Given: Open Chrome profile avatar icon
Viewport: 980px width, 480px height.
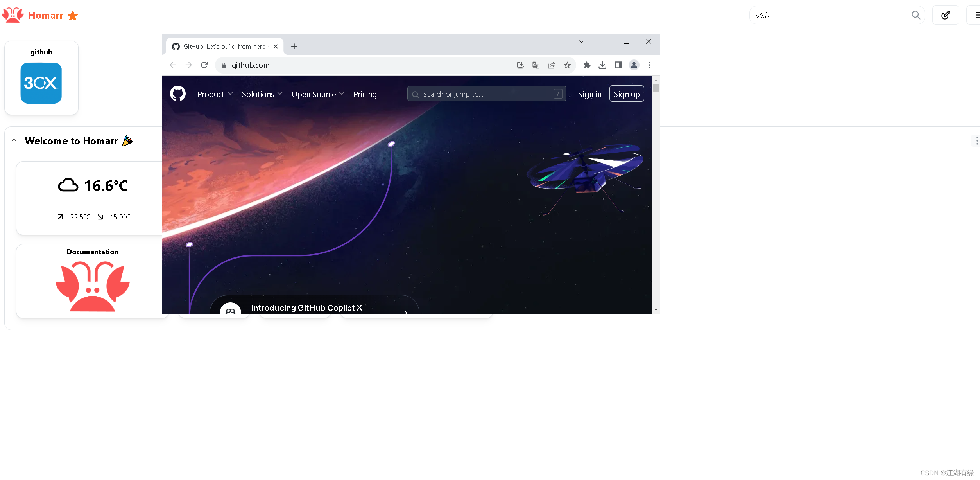Looking at the screenshot, I should pos(634,65).
